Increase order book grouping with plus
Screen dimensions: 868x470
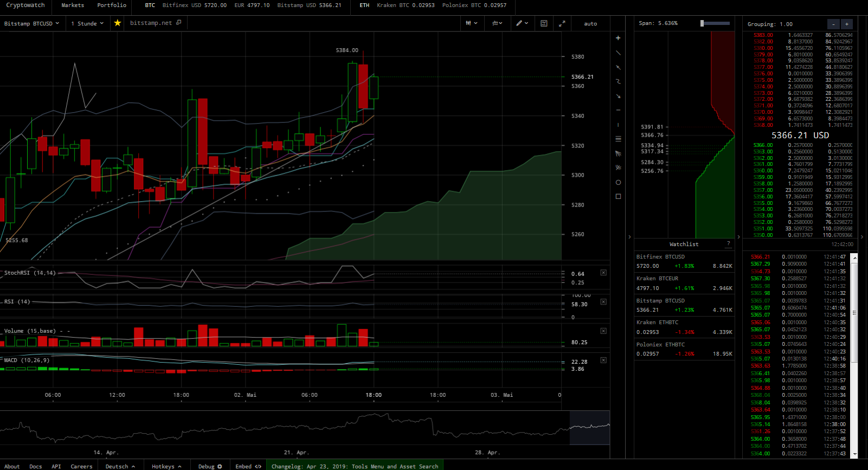847,24
